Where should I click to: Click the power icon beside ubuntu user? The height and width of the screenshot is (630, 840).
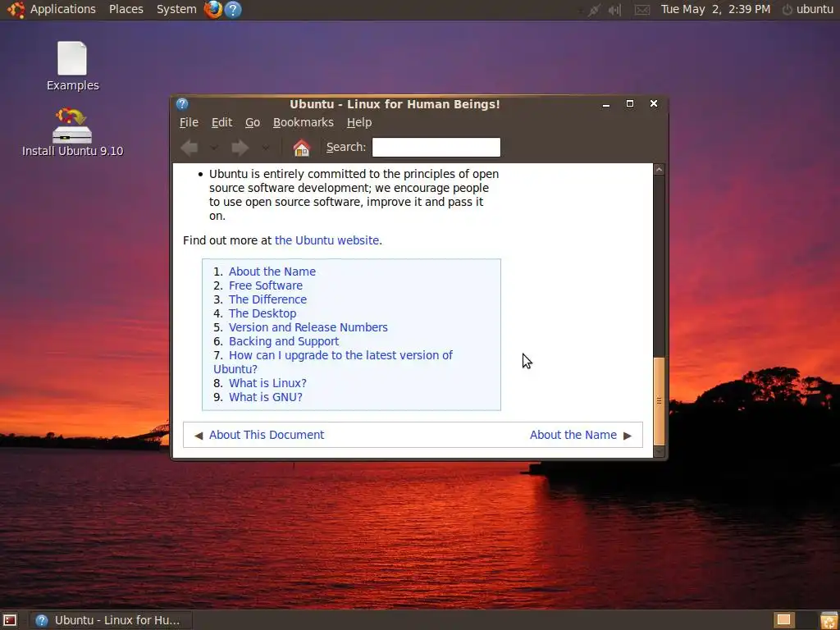[x=787, y=10]
